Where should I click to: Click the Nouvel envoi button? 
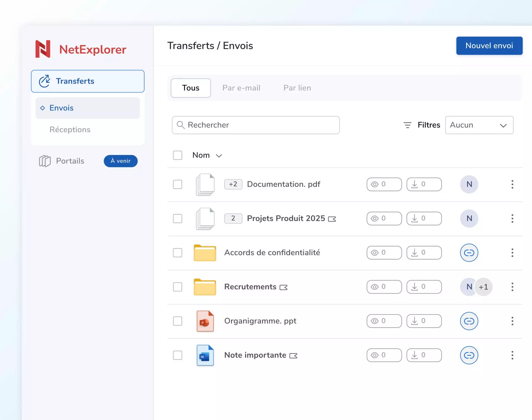(489, 46)
